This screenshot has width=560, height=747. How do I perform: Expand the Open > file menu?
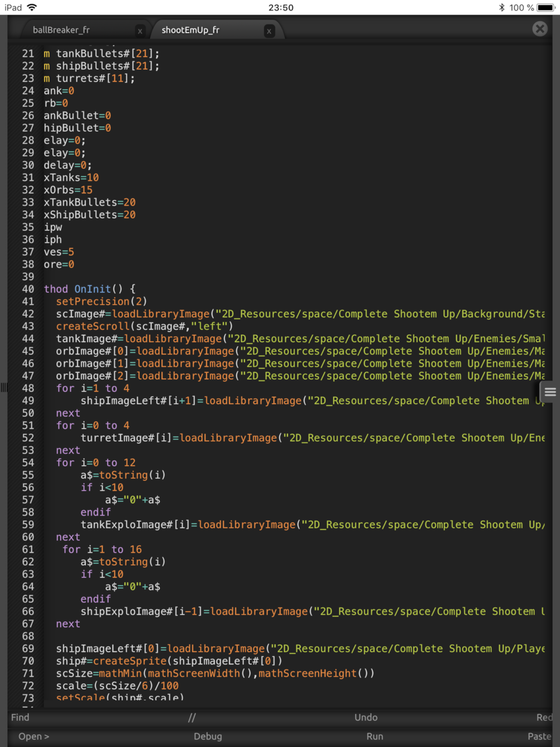pos(34,736)
